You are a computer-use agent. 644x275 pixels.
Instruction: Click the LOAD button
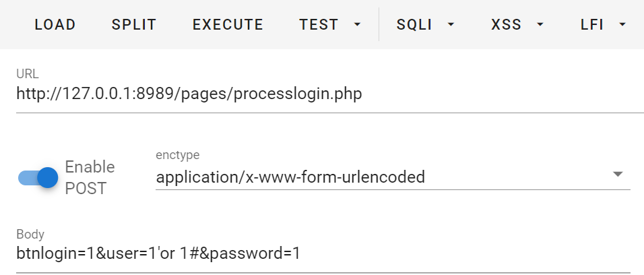pyautogui.click(x=55, y=25)
